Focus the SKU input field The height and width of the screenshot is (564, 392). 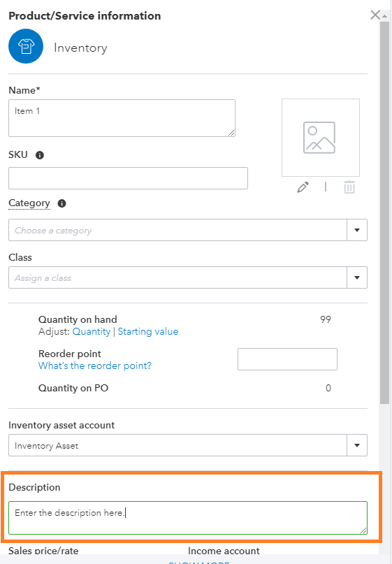pyautogui.click(x=128, y=178)
